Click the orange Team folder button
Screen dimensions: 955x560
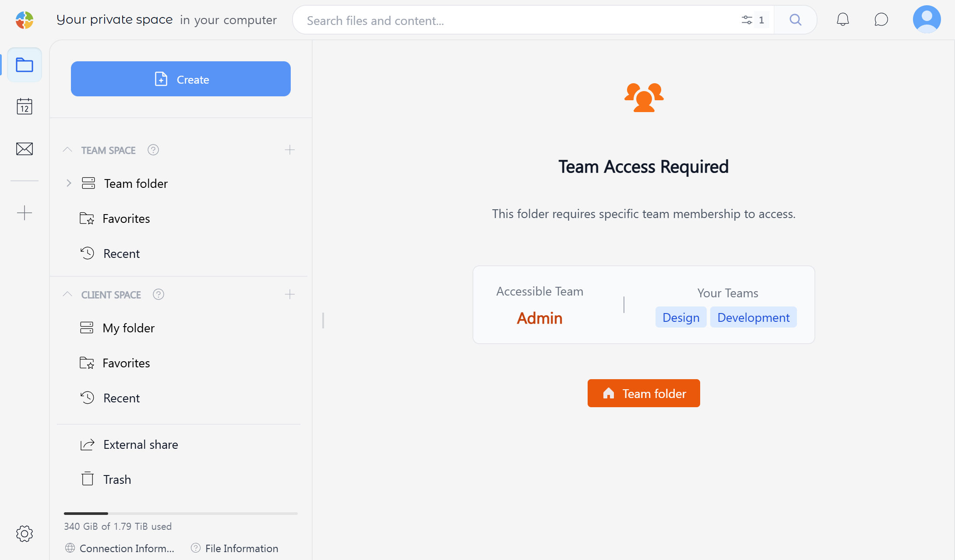(x=644, y=393)
